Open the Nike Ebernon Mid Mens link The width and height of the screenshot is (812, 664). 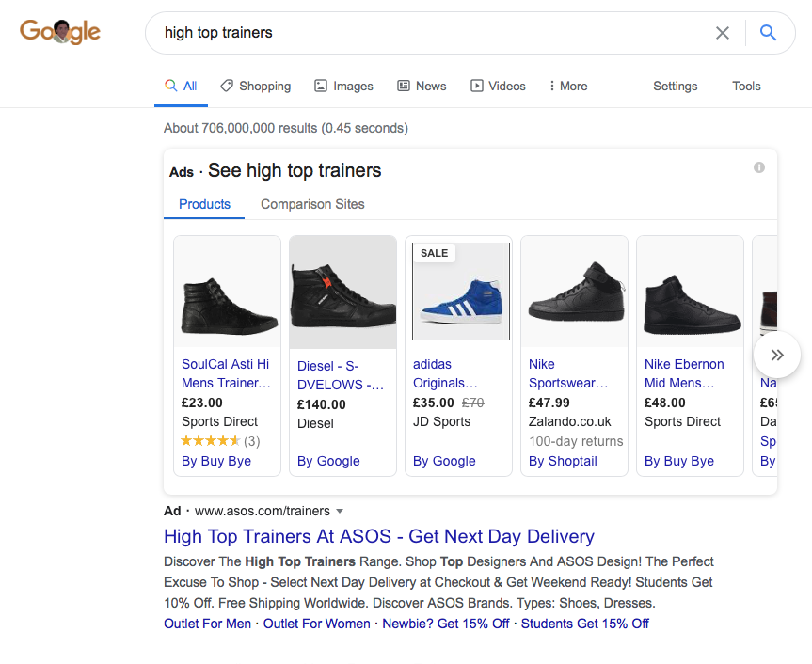coord(684,373)
